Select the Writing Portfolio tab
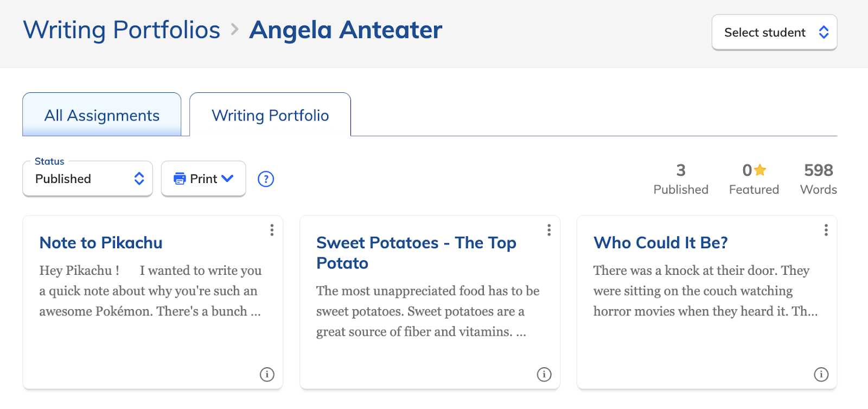Viewport: 868px width, 409px height. [270, 115]
